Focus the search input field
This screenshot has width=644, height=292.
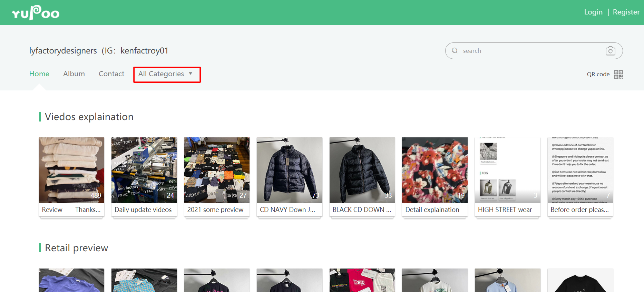point(534,51)
